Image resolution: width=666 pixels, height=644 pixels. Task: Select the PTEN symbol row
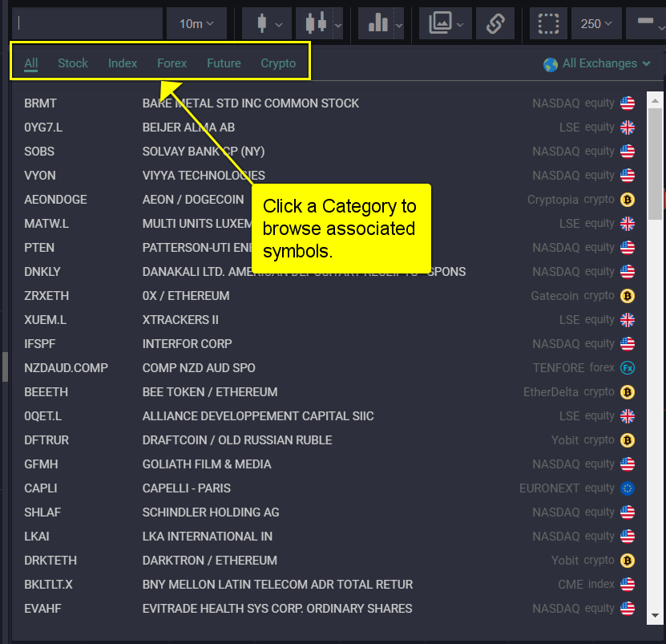tap(329, 248)
